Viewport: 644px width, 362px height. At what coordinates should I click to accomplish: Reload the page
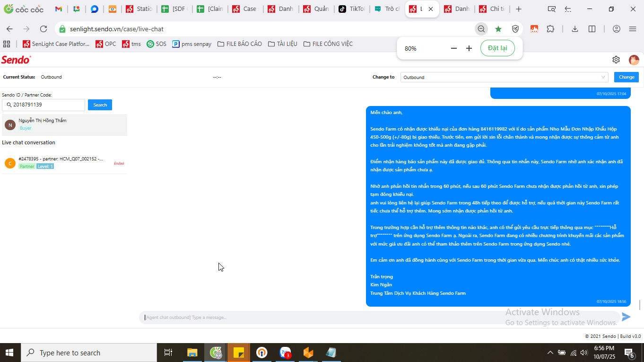coord(44,29)
